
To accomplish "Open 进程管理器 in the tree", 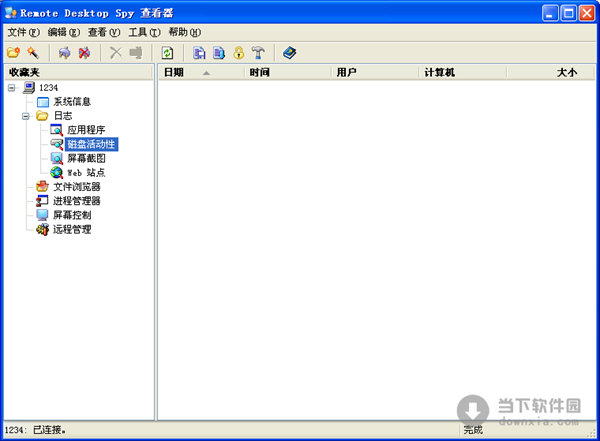I will (77, 201).
